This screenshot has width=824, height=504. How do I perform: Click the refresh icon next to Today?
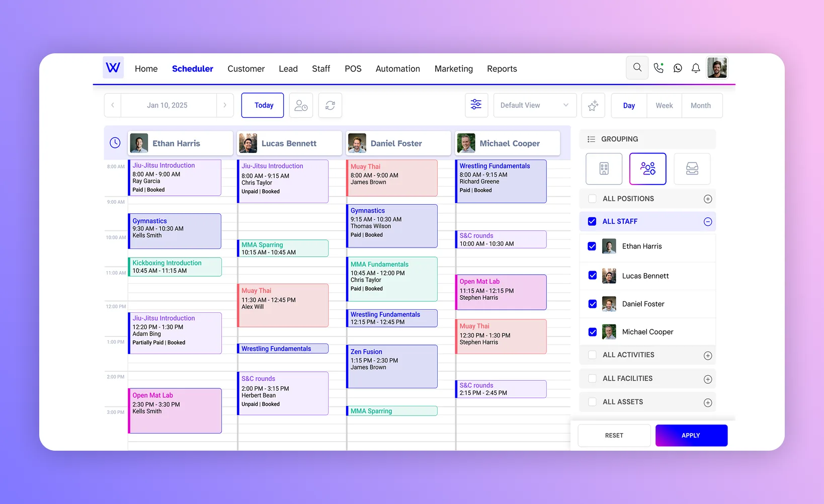[330, 105]
